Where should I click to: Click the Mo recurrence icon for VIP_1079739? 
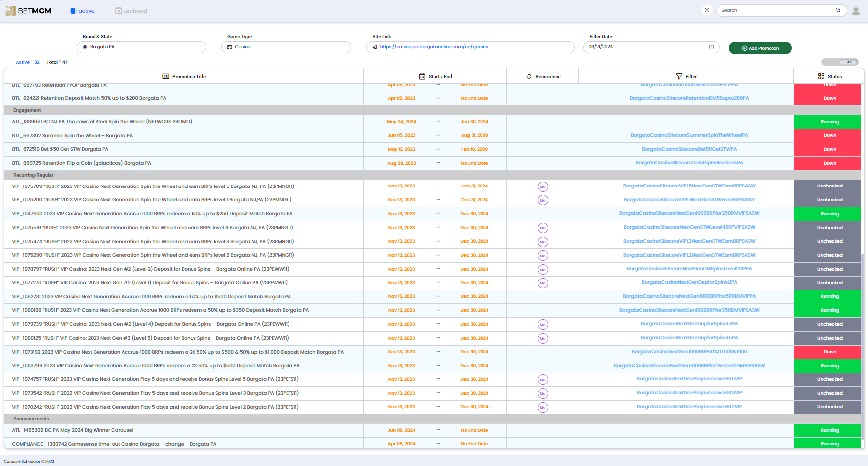(543, 324)
